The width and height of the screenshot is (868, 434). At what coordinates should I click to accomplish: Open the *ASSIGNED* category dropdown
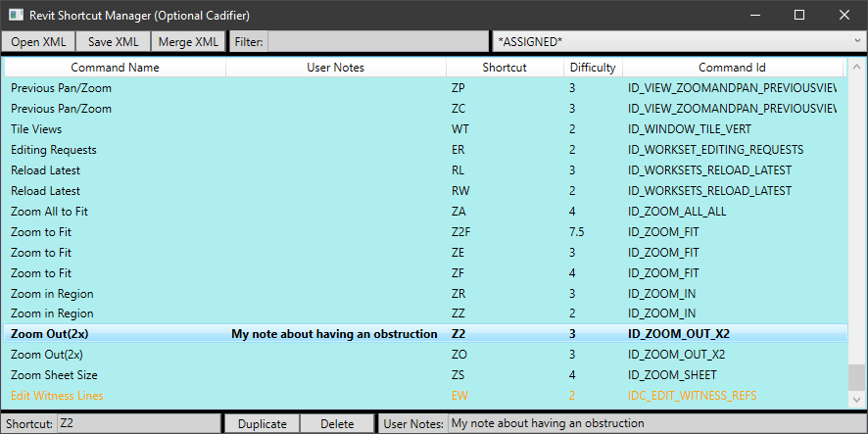tap(679, 41)
